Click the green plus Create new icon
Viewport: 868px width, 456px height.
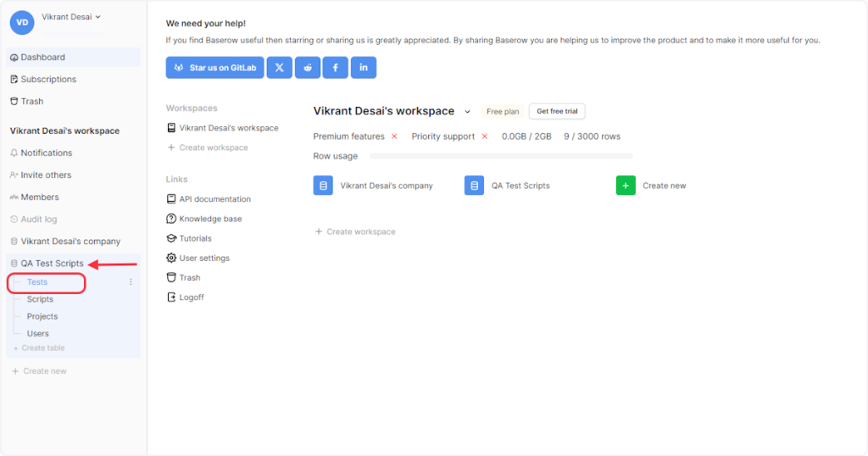(x=626, y=186)
